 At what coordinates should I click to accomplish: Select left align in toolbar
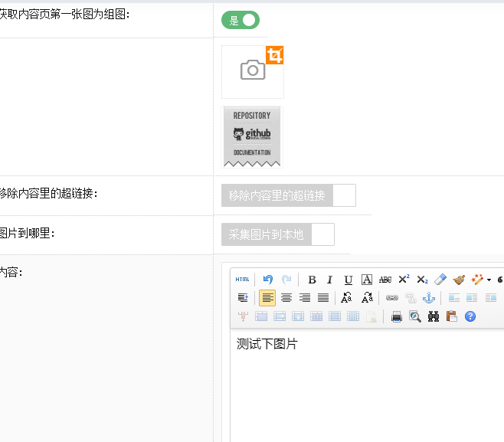pos(267,298)
